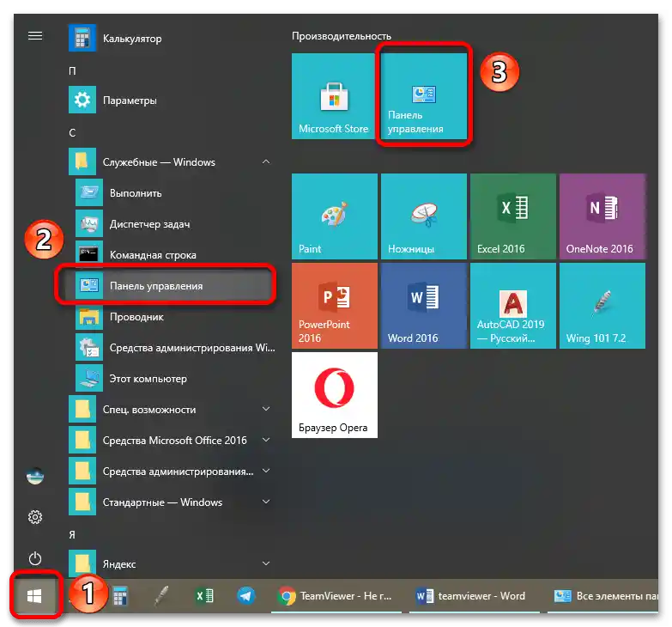Click the Производительность group header
This screenshot has height=627, width=672.
(341, 36)
